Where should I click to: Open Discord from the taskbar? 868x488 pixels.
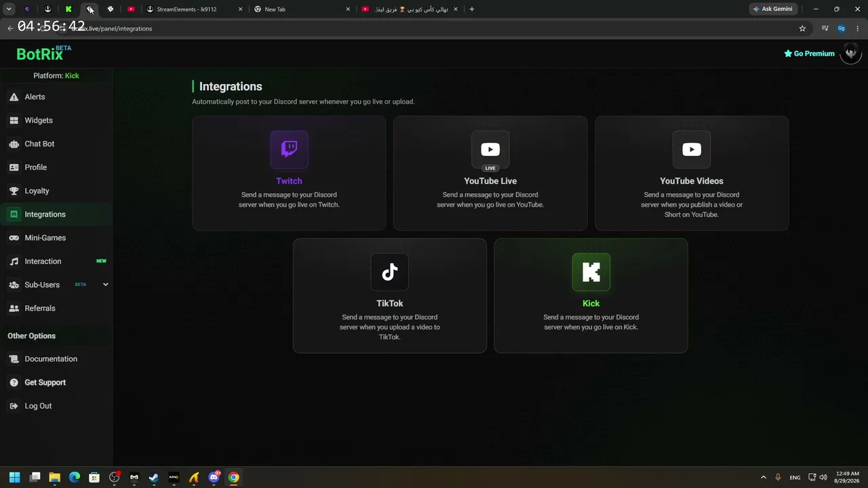pos(214,477)
